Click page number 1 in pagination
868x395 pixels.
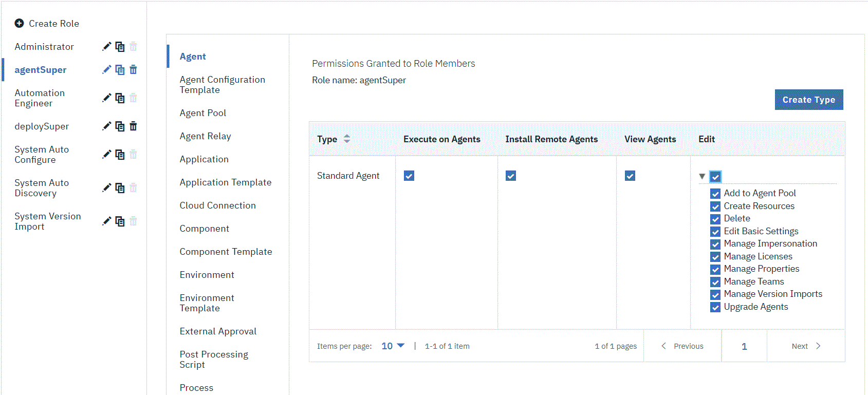pos(744,346)
